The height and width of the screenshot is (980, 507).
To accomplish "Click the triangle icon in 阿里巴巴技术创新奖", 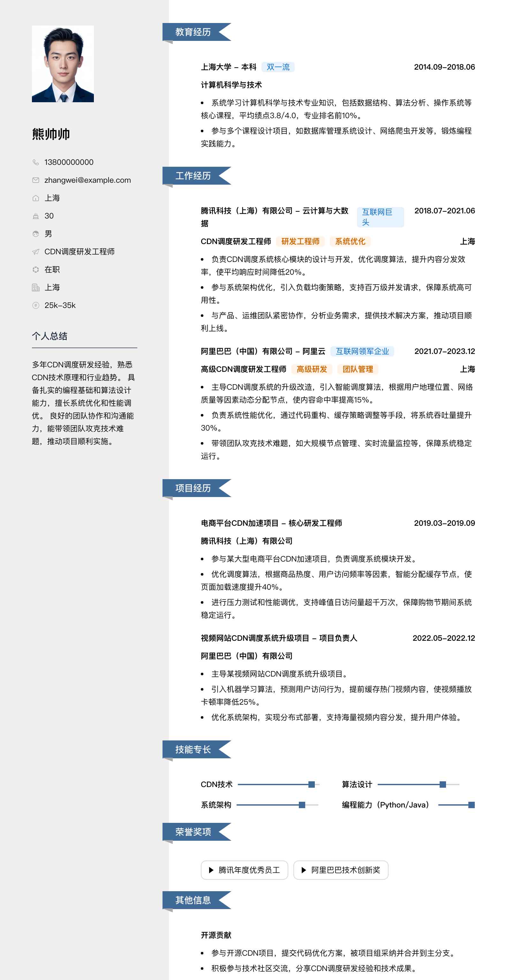I will coord(304,870).
